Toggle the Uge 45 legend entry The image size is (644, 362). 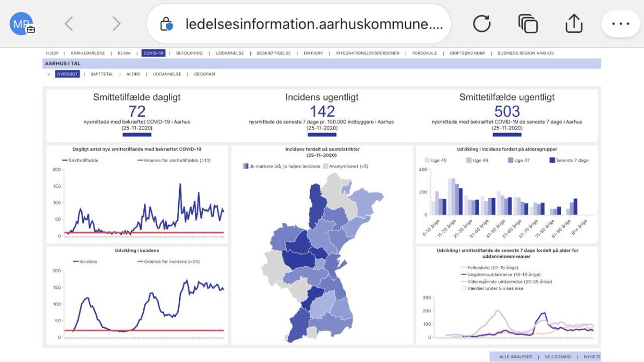pyautogui.click(x=436, y=160)
